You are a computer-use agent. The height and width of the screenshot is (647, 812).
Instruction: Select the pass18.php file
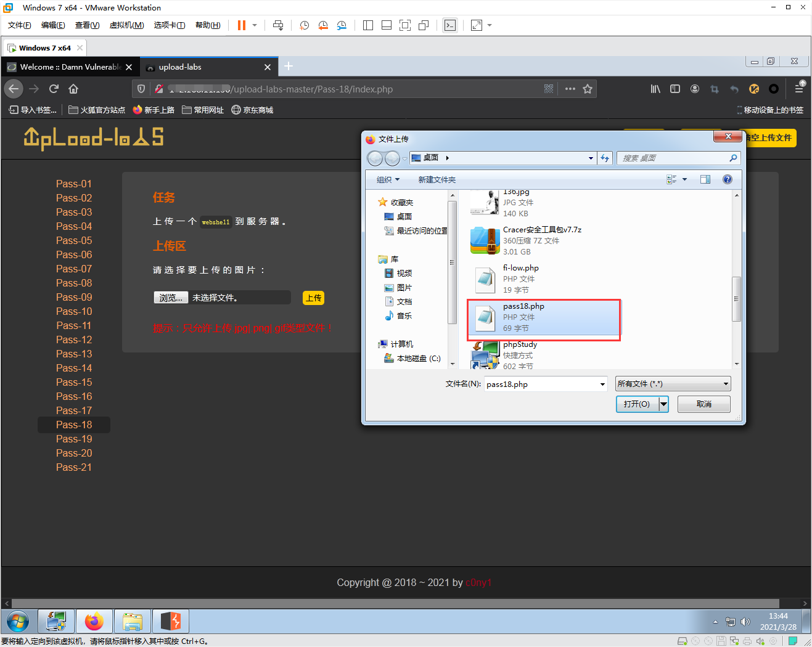click(x=543, y=318)
